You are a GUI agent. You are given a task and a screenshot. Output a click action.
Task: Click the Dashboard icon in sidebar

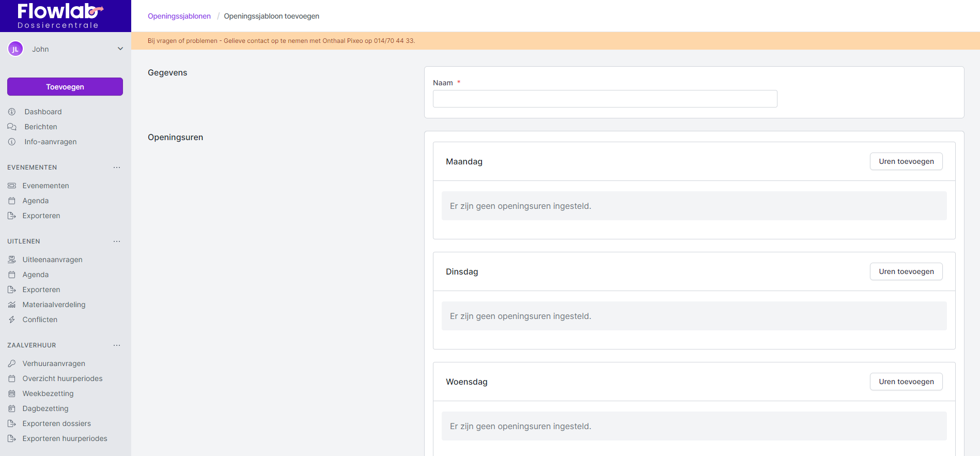pyautogui.click(x=12, y=112)
